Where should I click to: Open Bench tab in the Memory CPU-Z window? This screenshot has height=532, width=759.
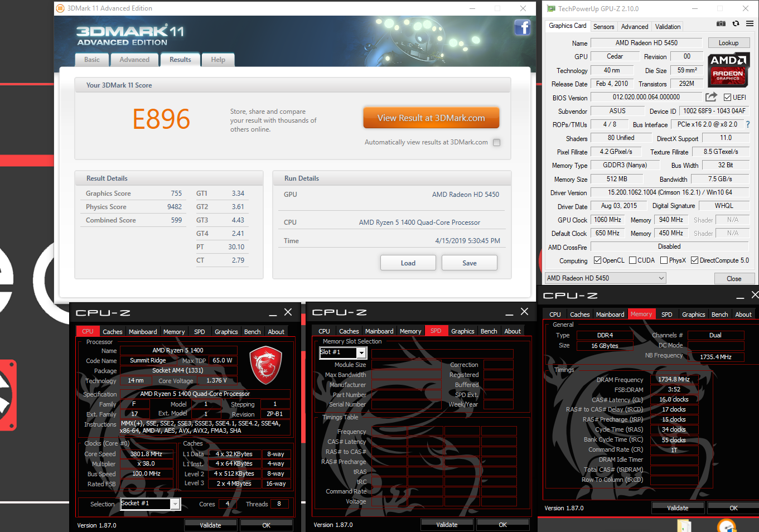tap(719, 315)
